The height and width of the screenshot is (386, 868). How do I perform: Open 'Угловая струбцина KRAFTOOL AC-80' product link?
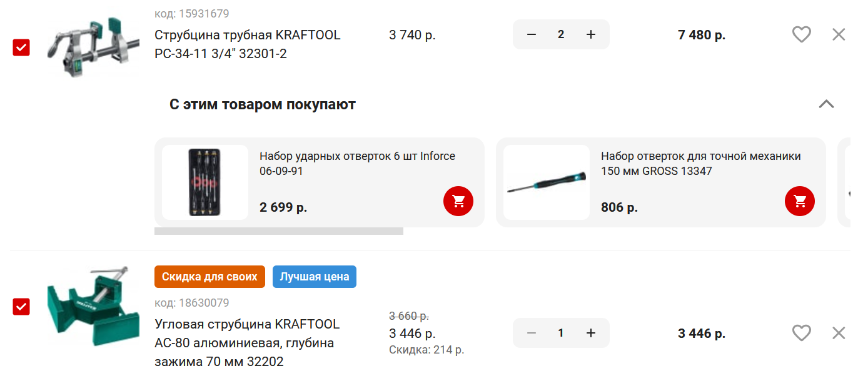click(x=247, y=343)
